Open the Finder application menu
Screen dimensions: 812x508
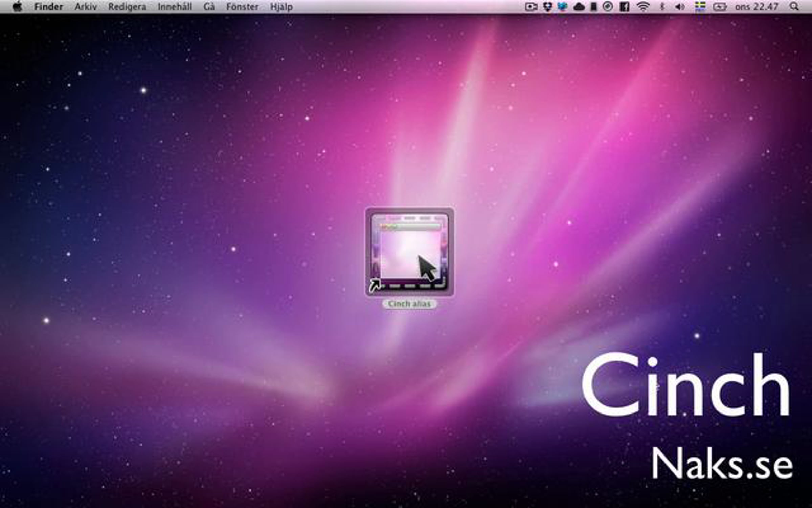pyautogui.click(x=48, y=7)
